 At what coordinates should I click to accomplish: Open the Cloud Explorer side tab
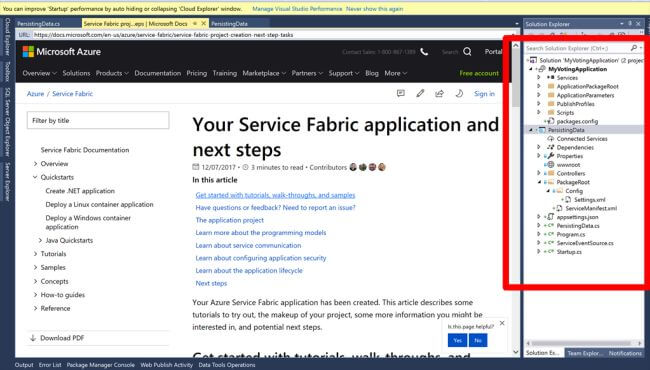click(7, 36)
